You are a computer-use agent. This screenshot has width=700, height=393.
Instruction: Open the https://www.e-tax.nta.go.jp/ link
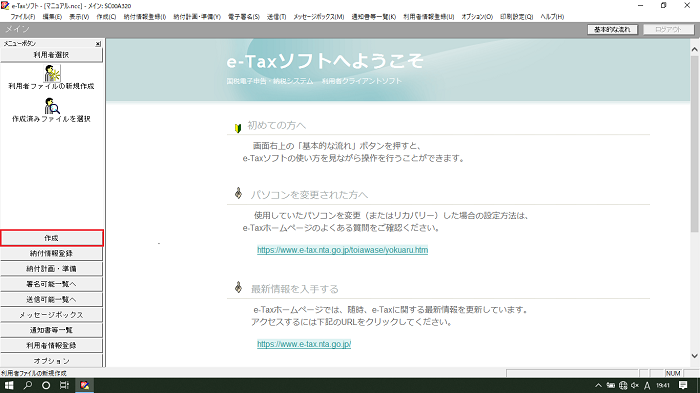pos(304,344)
